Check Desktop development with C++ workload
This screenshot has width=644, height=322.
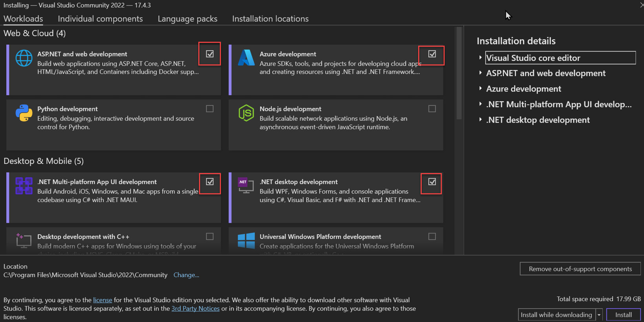210,236
